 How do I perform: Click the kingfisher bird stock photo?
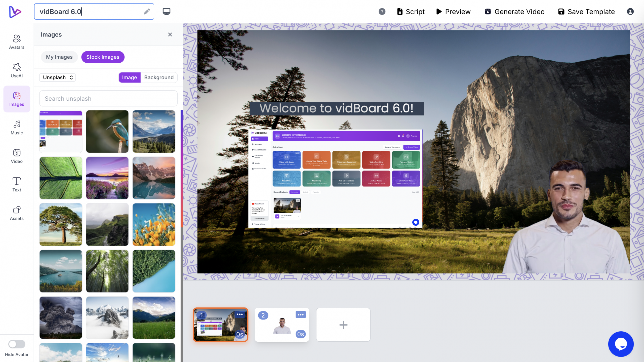(x=107, y=131)
